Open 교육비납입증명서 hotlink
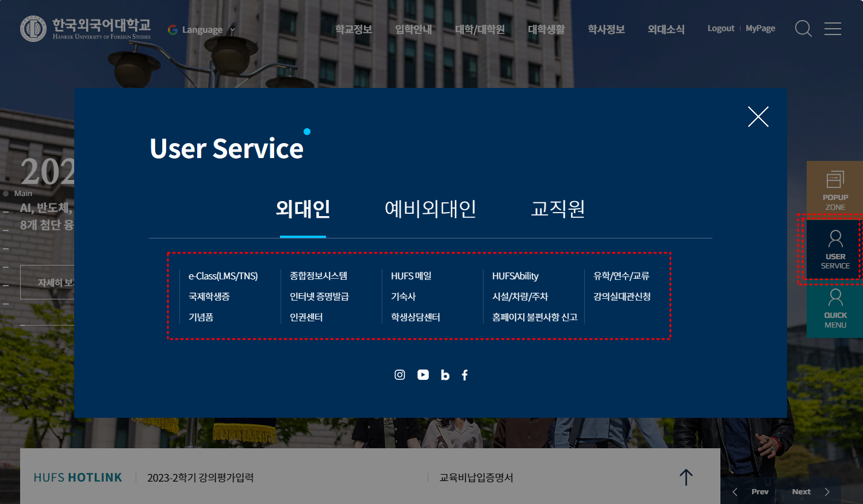The image size is (863, 504). 476,478
